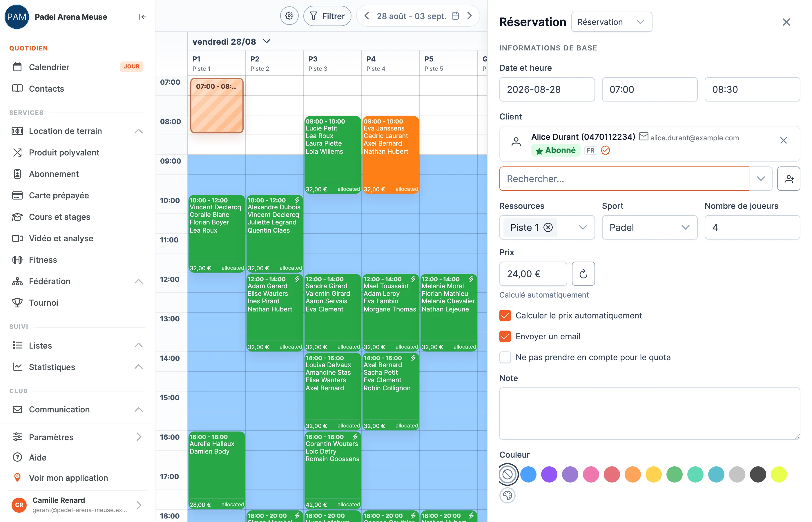Close the Réservation panel

(x=786, y=22)
